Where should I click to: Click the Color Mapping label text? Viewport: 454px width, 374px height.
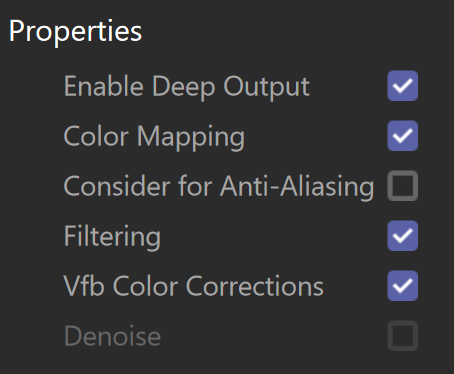point(154,137)
